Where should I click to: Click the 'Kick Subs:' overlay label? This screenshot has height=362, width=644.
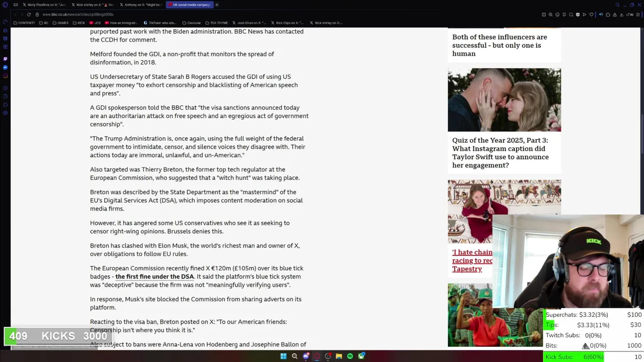[x=559, y=357]
